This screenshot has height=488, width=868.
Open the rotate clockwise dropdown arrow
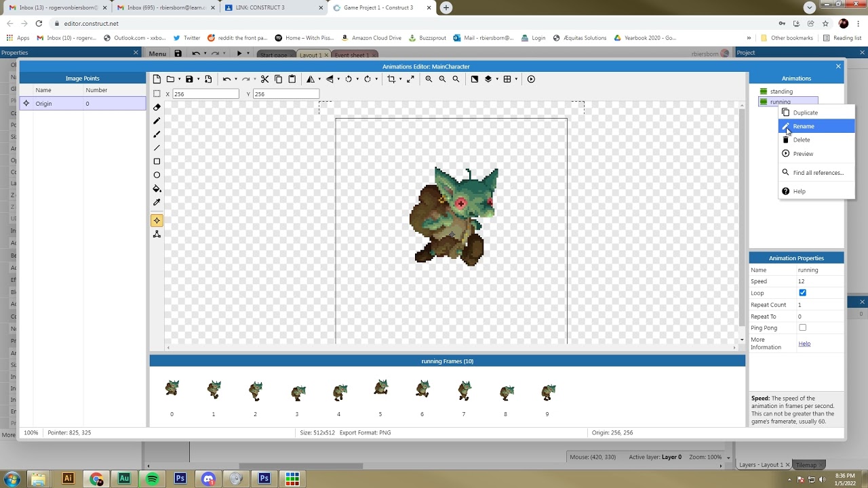click(x=376, y=79)
